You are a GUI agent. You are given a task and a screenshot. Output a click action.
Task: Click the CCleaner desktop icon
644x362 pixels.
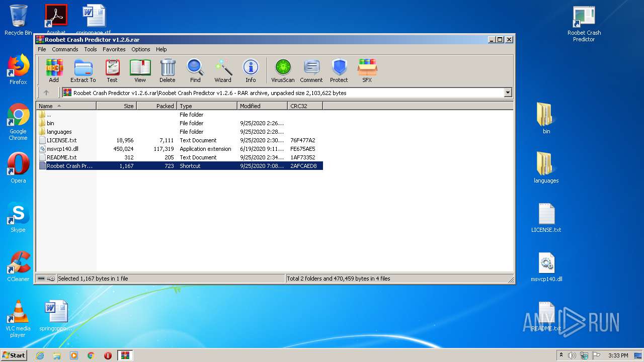18,266
